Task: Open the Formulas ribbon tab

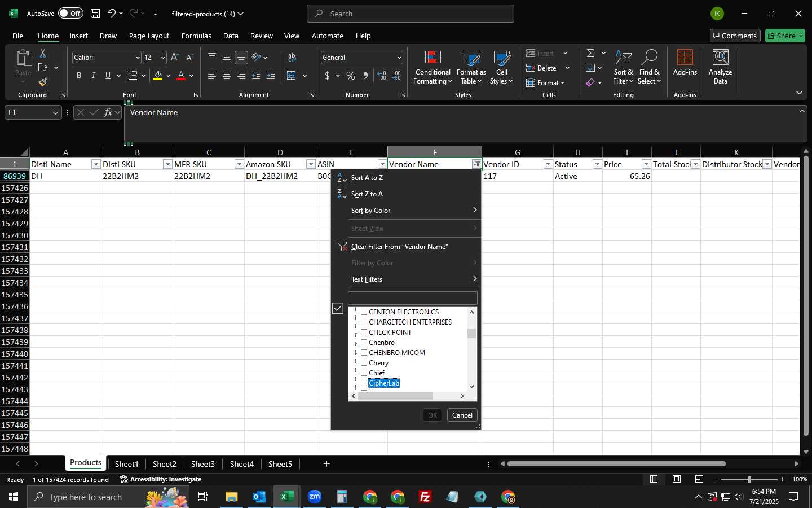Action: pyautogui.click(x=196, y=36)
